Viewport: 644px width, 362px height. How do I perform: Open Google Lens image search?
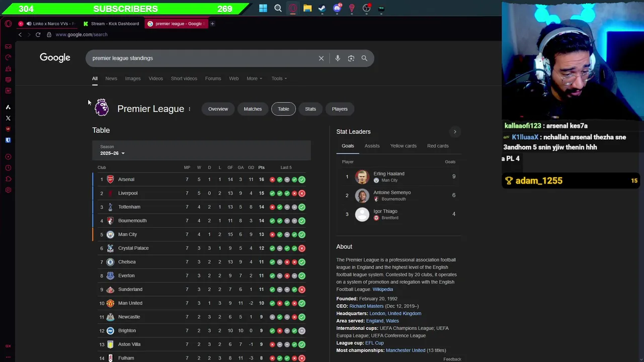point(351,58)
